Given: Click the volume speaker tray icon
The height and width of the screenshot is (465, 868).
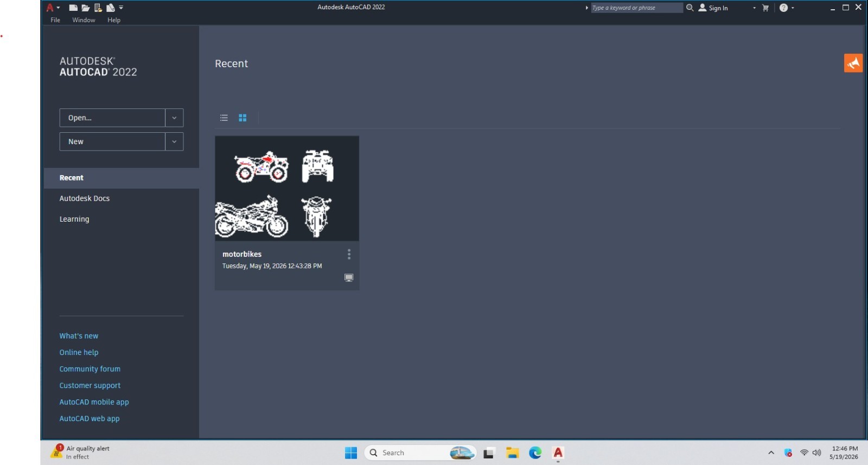Looking at the screenshot, I should (816, 453).
